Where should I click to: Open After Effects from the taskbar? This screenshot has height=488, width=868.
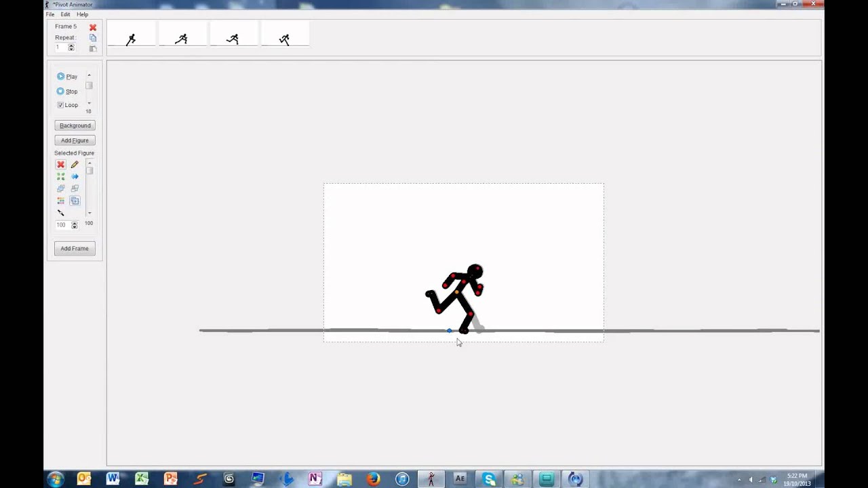[x=460, y=479]
